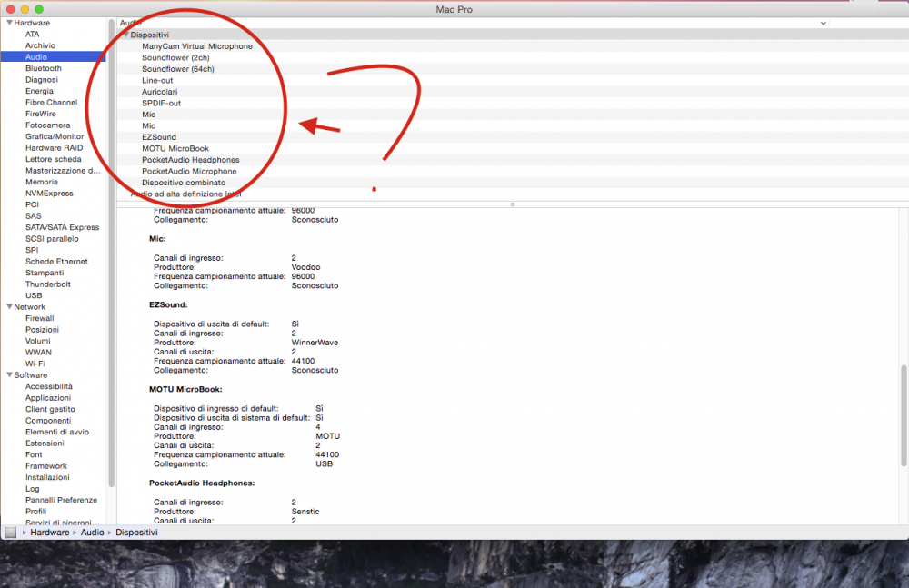Screen dimensions: 909x588
Task: Click Audio in the path bar
Action: coord(92,533)
